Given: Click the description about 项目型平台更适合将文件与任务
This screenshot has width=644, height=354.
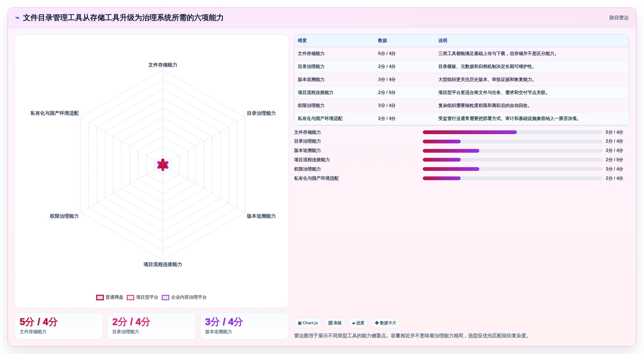Looking at the screenshot, I should pyautogui.click(x=494, y=93).
